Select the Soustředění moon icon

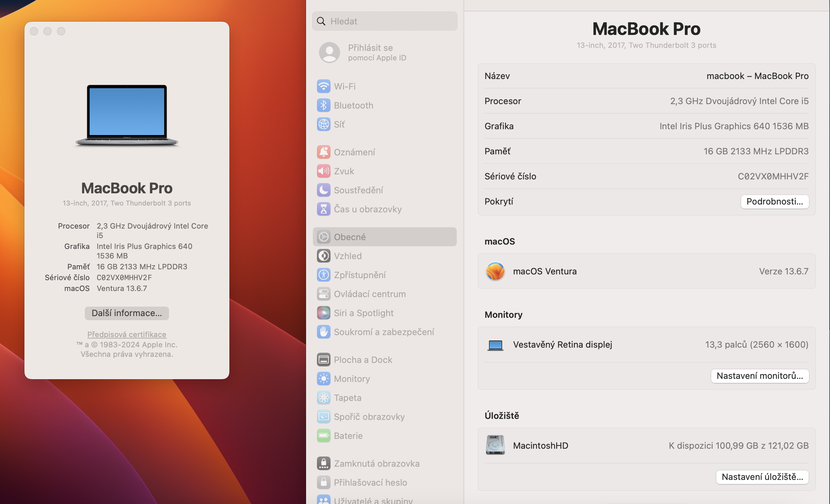point(323,190)
